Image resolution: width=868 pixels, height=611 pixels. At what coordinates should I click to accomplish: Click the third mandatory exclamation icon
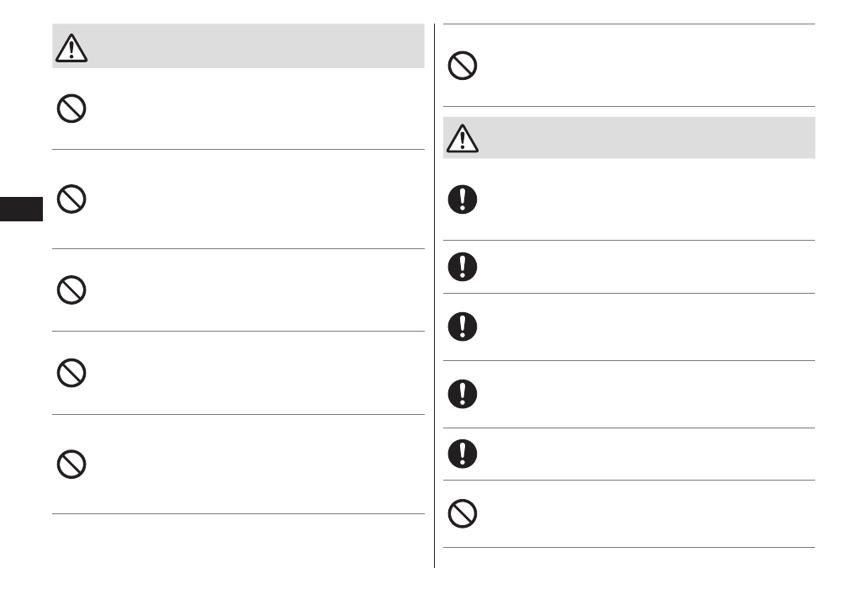coord(463,327)
